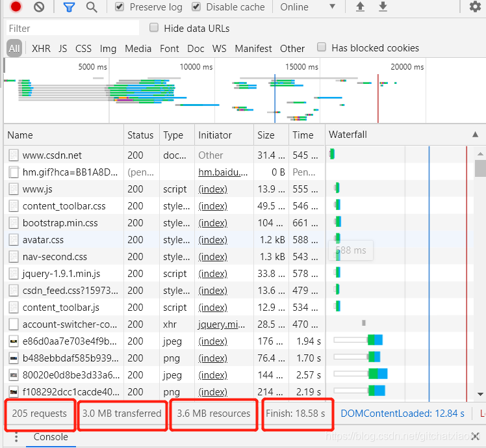This screenshot has width=486, height=448.
Task: Import HAR file with up arrow
Action: pos(360,7)
